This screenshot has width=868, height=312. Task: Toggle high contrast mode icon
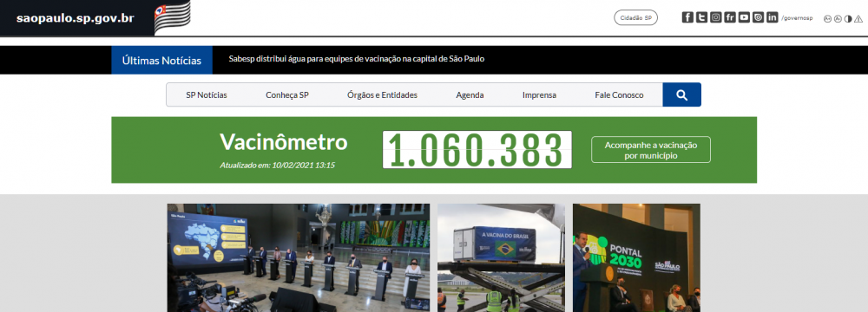848,18
